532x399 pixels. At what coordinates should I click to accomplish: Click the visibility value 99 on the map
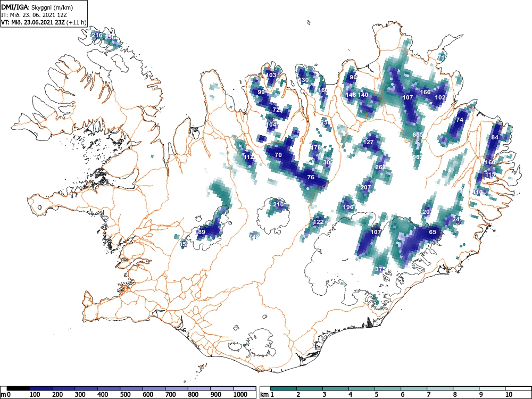click(261, 92)
